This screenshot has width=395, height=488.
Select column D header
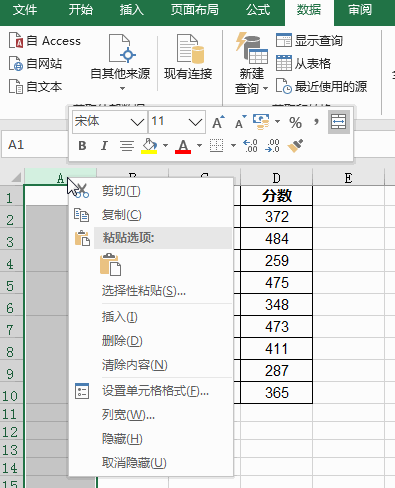[276, 178]
